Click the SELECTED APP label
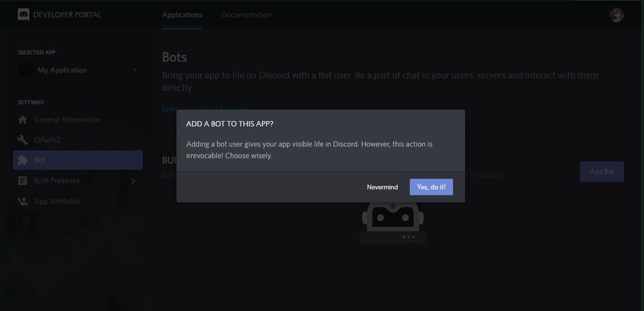This screenshot has height=311, width=644. pos(36,53)
